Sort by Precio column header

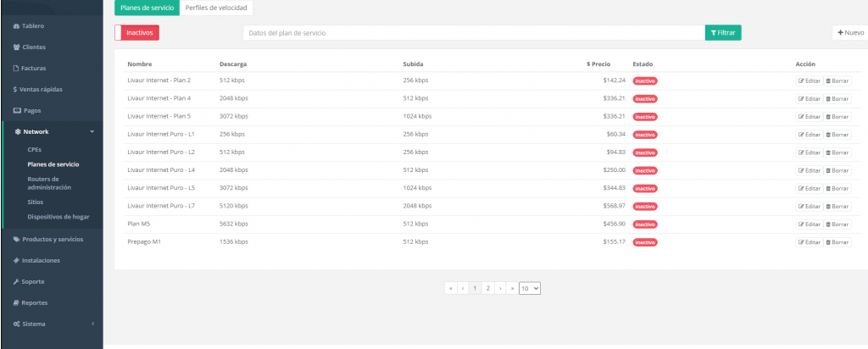pyautogui.click(x=598, y=64)
